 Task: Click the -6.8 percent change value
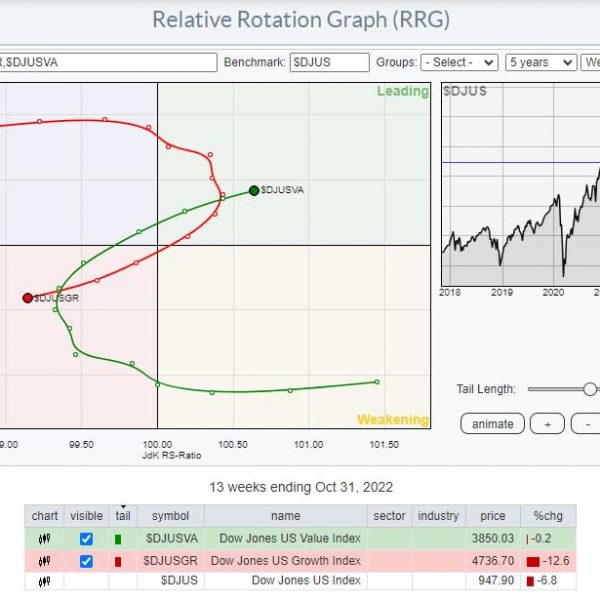549,580
